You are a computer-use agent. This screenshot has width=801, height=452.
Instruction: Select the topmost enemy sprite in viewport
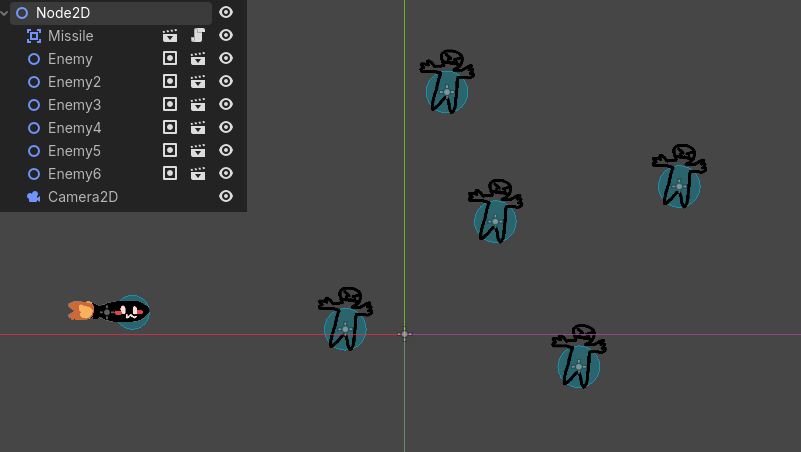(x=447, y=82)
